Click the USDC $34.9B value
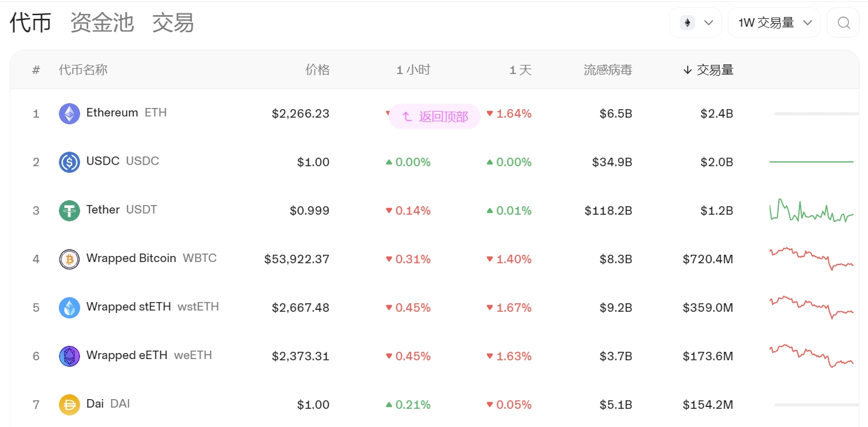The width and height of the screenshot is (868, 427). (x=612, y=162)
